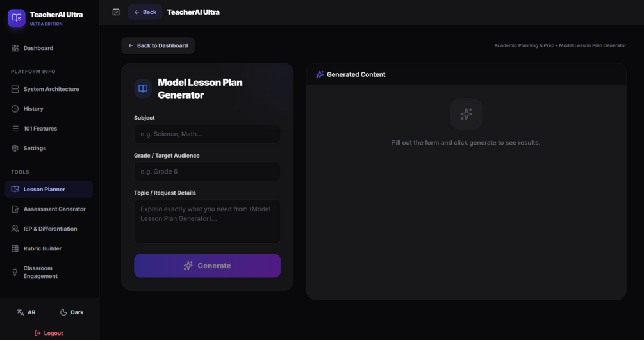Click the Classroom Engagement lightbulb icon
This screenshot has width=644, height=340.
click(15, 272)
